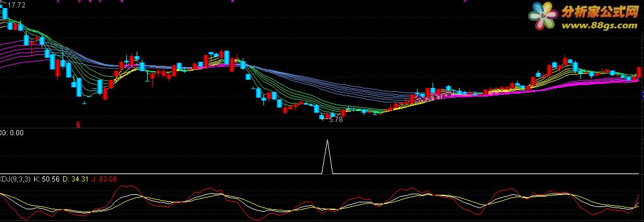
Task: Click the red J: 83.06 value
Action: (x=105, y=179)
